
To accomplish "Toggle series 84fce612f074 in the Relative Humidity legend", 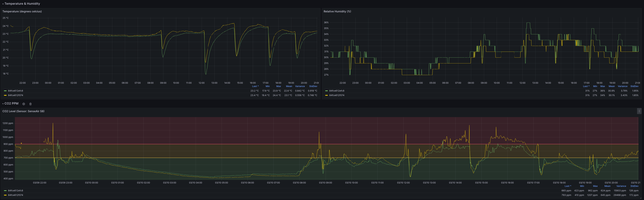I will [337, 95].
